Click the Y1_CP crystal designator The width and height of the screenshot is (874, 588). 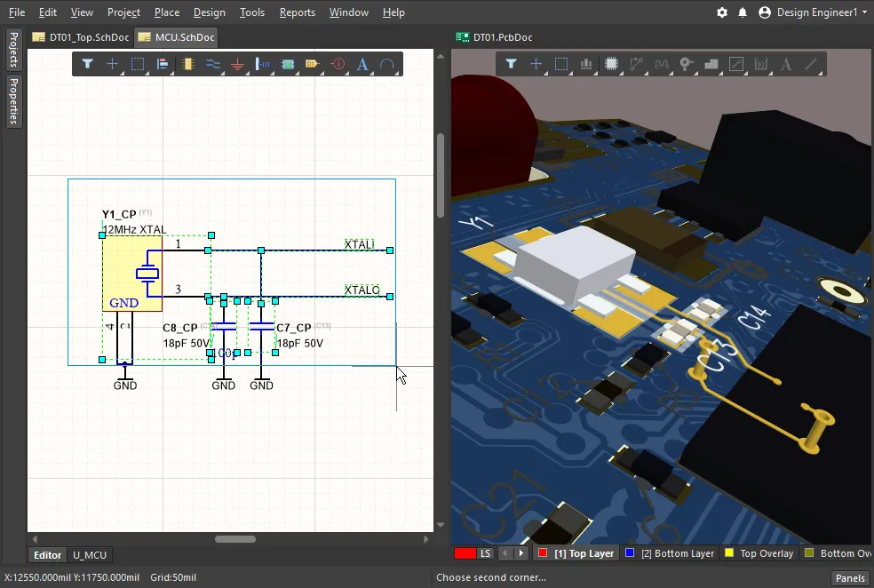pyautogui.click(x=119, y=215)
